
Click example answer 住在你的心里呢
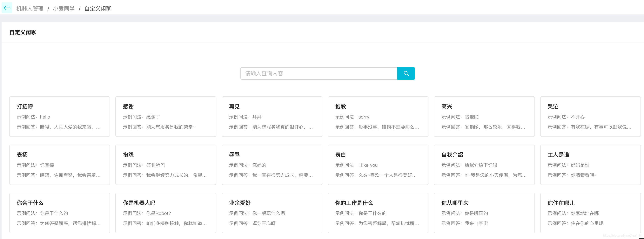pyautogui.click(x=587, y=223)
